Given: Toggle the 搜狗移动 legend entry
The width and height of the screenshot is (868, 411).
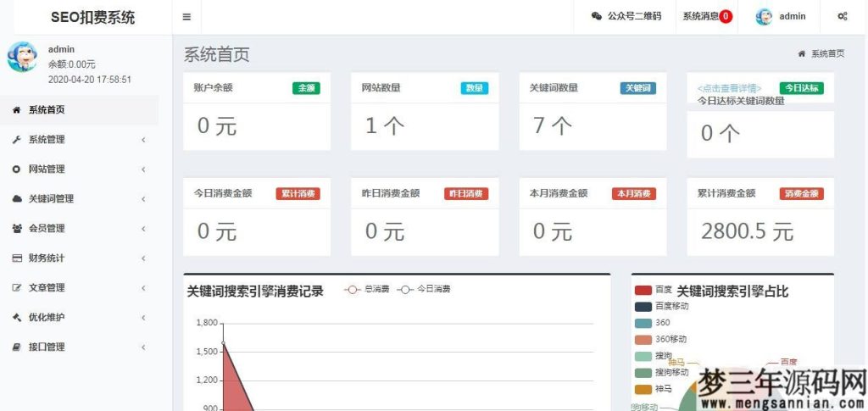Looking at the screenshot, I should pos(661,373).
